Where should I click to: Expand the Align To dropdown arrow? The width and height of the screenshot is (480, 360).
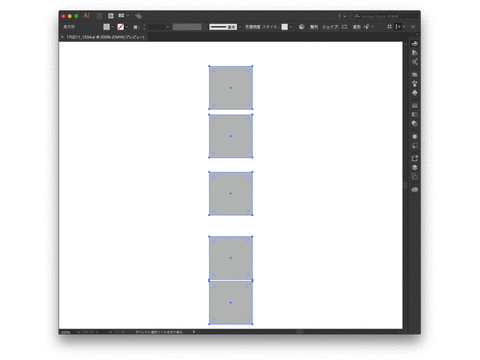click(404, 27)
